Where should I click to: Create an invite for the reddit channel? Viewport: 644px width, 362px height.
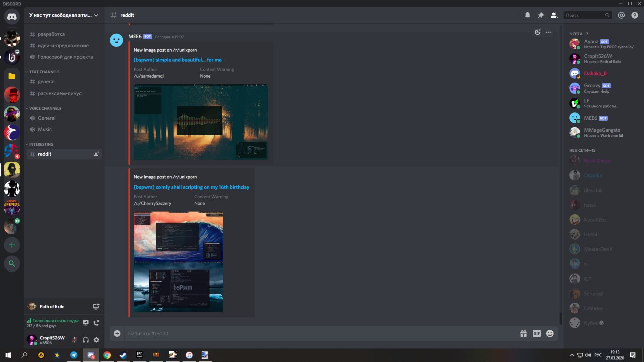(x=96, y=154)
